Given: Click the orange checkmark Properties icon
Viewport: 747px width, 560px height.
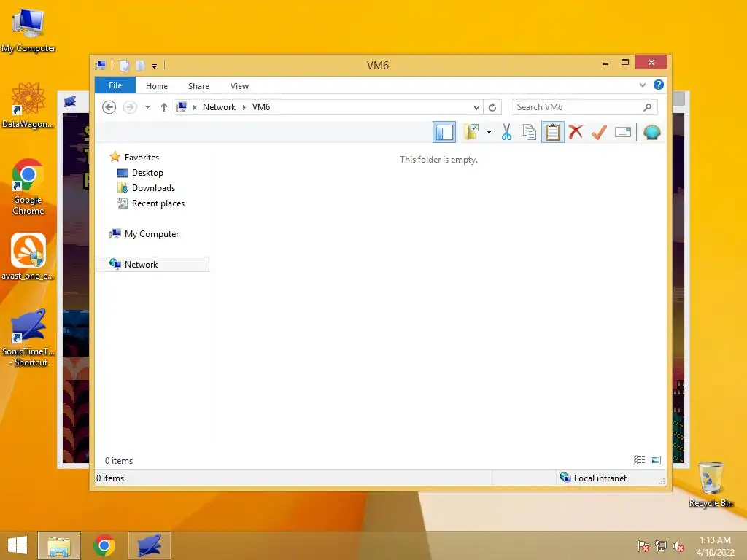Looking at the screenshot, I should [x=599, y=132].
